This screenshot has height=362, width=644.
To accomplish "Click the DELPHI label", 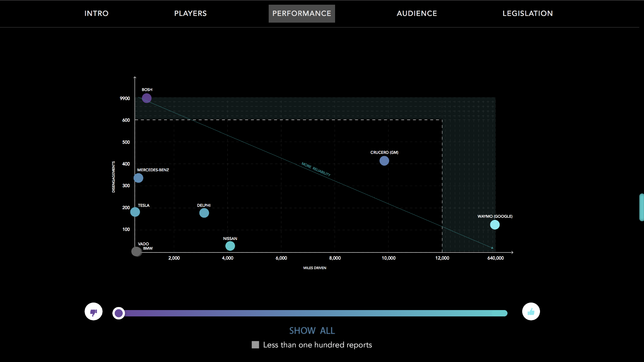I will (x=204, y=205).
